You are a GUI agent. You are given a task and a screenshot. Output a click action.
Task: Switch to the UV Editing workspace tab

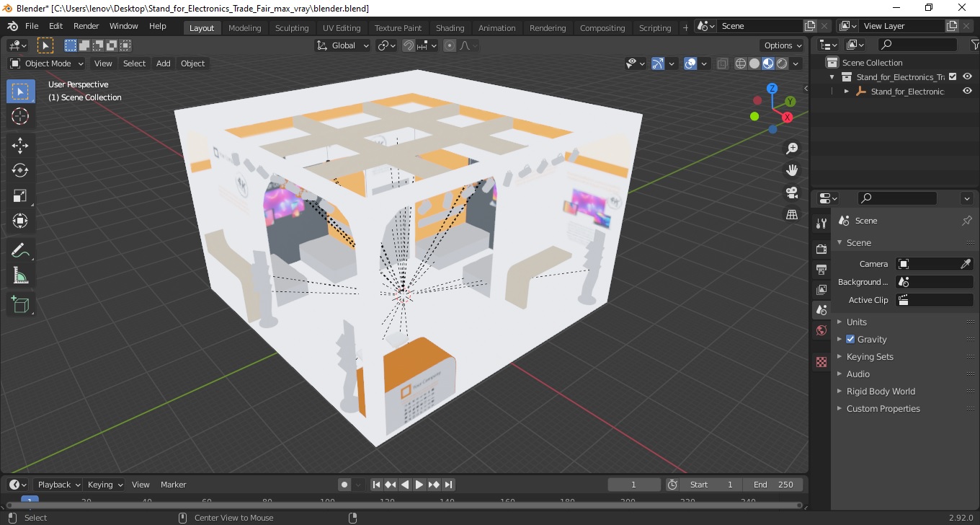(x=342, y=28)
